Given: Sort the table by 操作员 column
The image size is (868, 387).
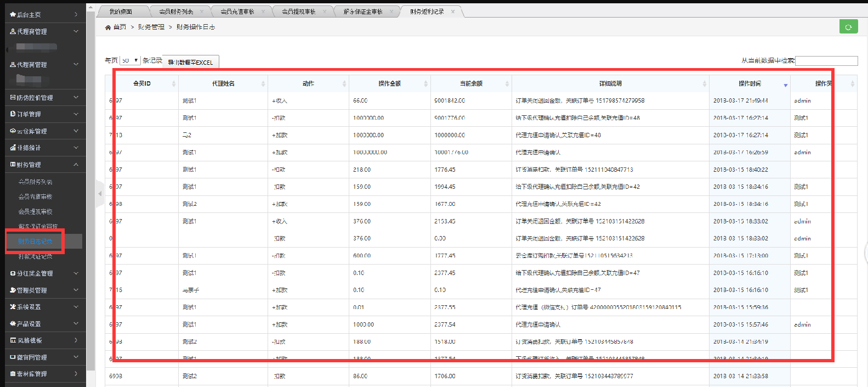Looking at the screenshot, I should click(x=824, y=83).
